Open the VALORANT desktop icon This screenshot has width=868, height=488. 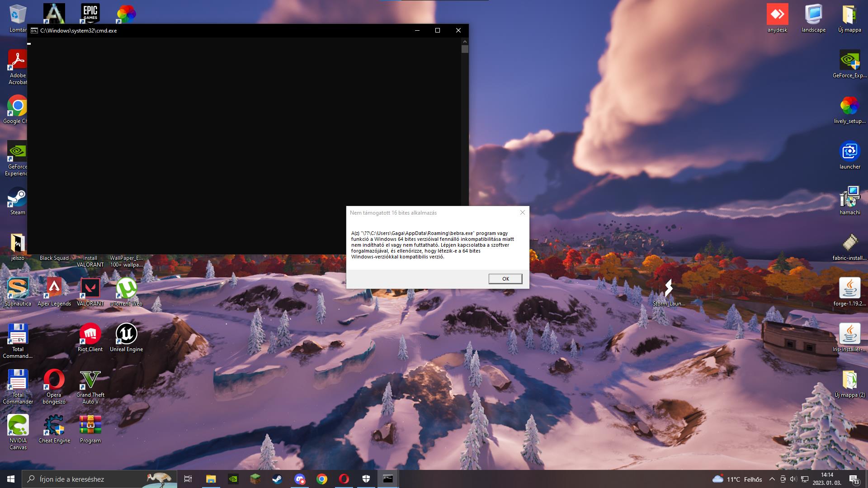pyautogui.click(x=90, y=288)
